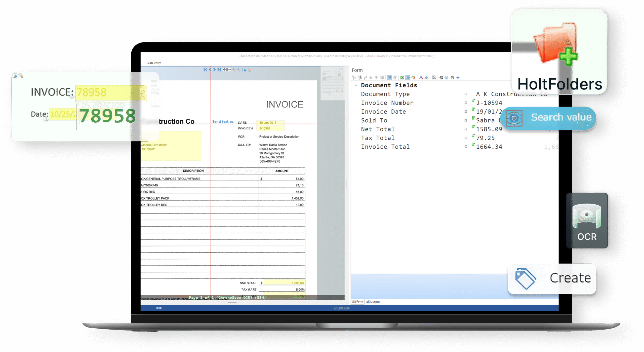Screen dimensions: 644x352
Task: Fit the page to width
Action: click(229, 69)
